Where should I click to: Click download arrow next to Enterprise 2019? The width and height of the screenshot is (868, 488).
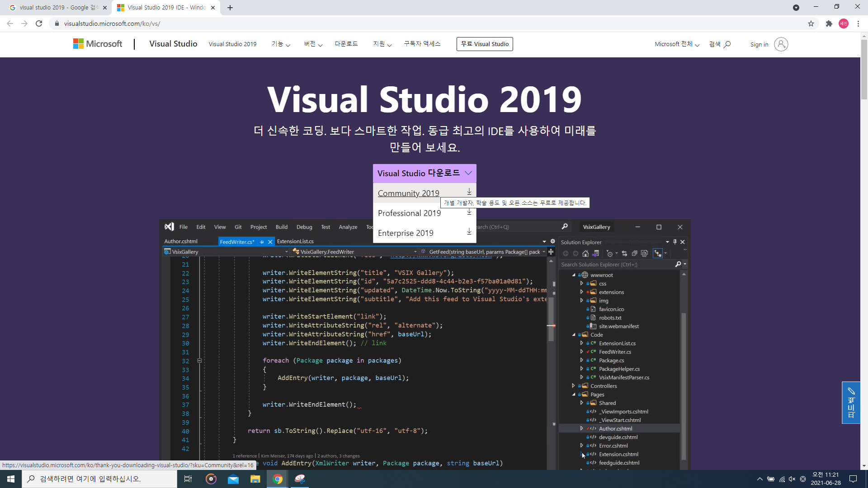tap(469, 232)
